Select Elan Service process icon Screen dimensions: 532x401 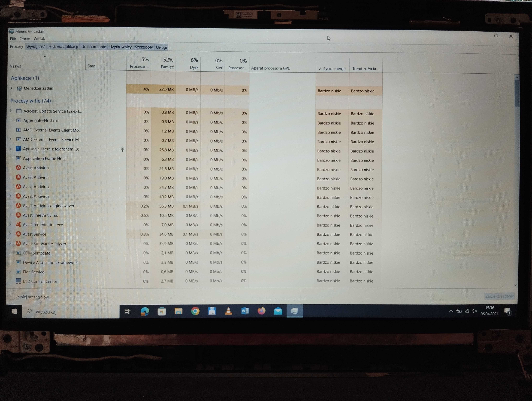tap(18, 271)
